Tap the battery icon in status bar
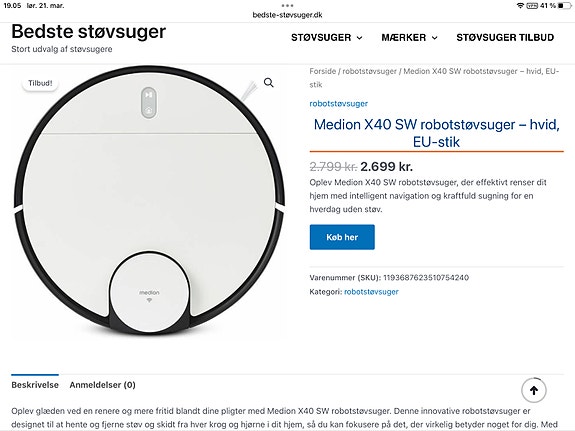Screen dimensions: 575x431 click(564, 6)
